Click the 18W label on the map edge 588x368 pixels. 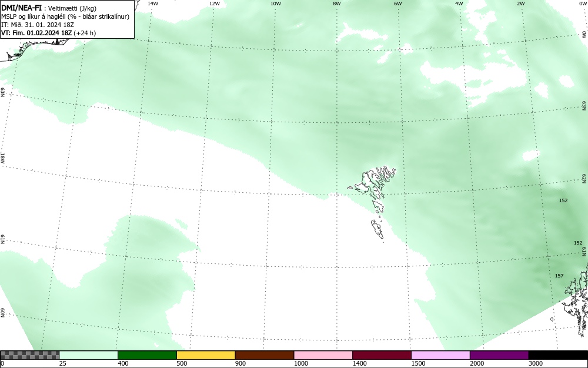(x=2, y=158)
